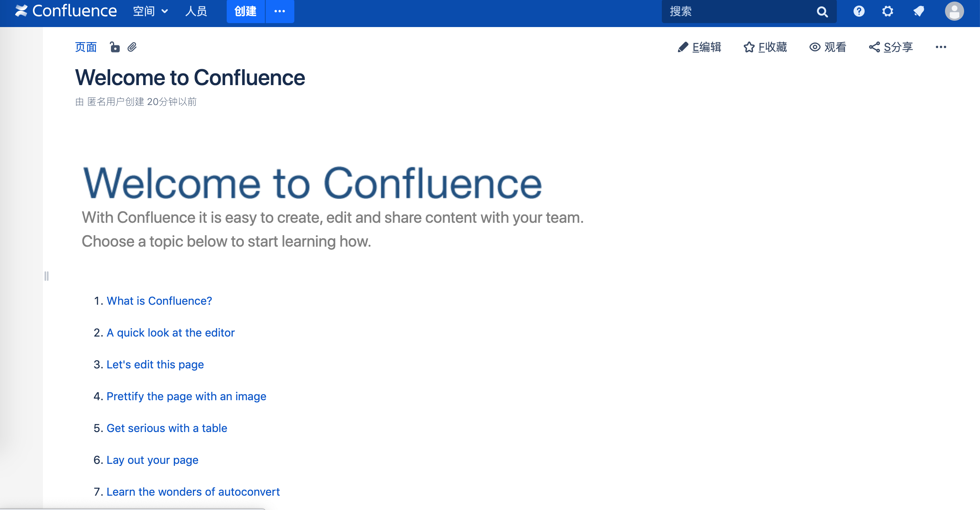980x510 pixels.
Task: Open the 'What is Confluence?' link
Action: [159, 301]
